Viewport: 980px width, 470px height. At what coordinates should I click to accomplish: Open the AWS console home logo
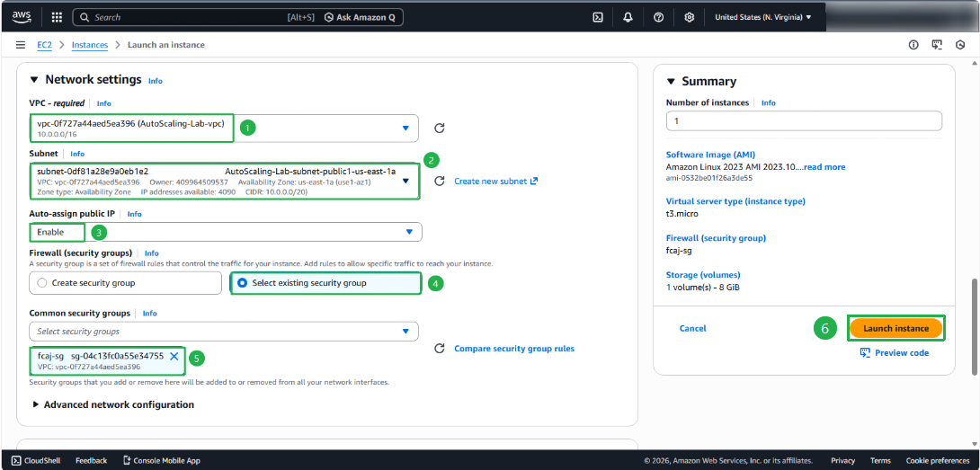pos(22,17)
